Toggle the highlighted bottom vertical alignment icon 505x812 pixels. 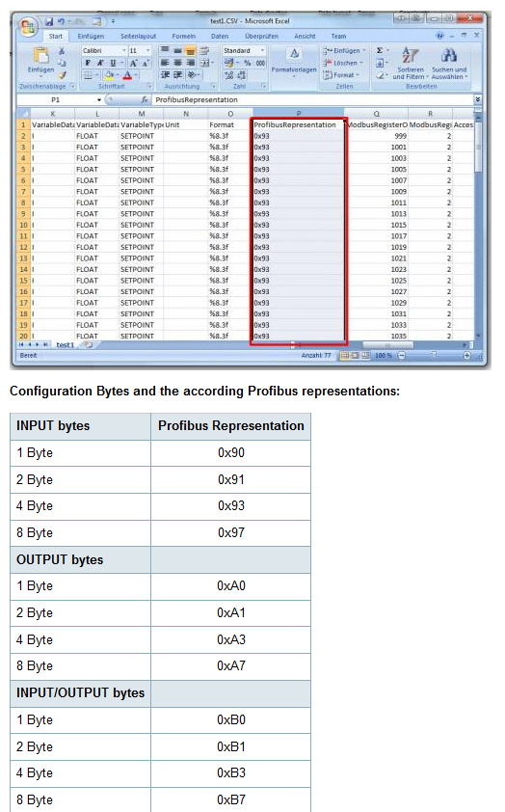click(x=191, y=51)
